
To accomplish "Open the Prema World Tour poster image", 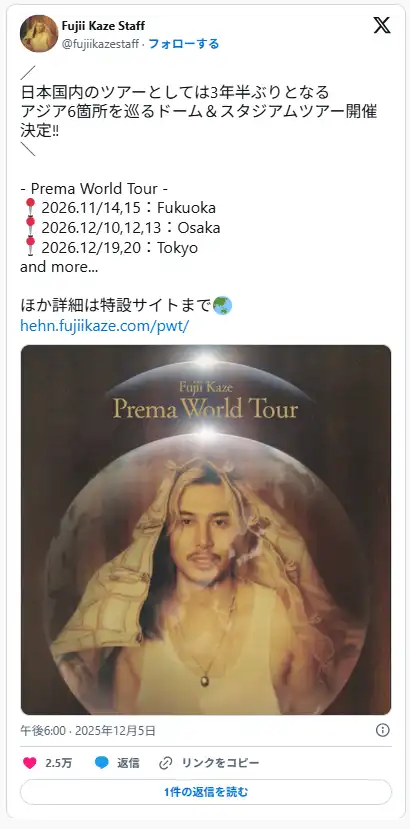I will coord(206,530).
